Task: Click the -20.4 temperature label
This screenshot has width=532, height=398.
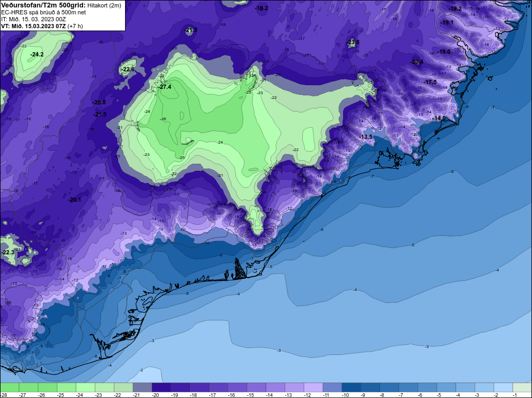Action: 417,62
